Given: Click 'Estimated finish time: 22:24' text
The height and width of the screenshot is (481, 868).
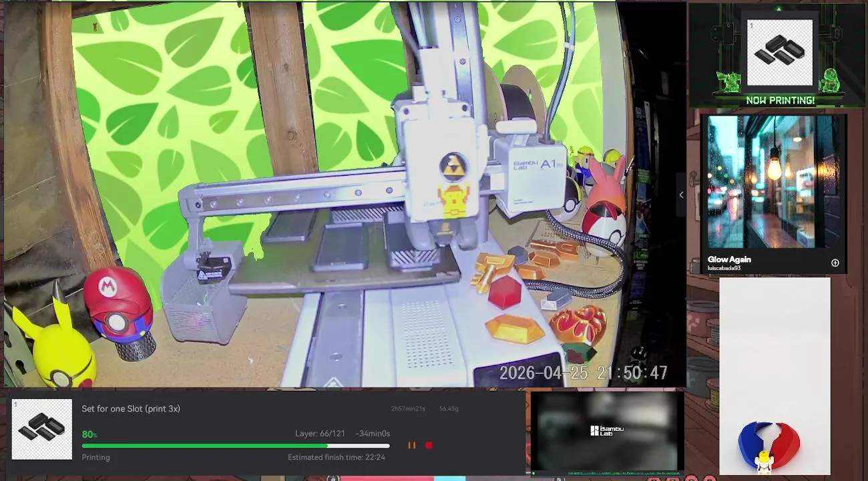Looking at the screenshot, I should point(337,458).
